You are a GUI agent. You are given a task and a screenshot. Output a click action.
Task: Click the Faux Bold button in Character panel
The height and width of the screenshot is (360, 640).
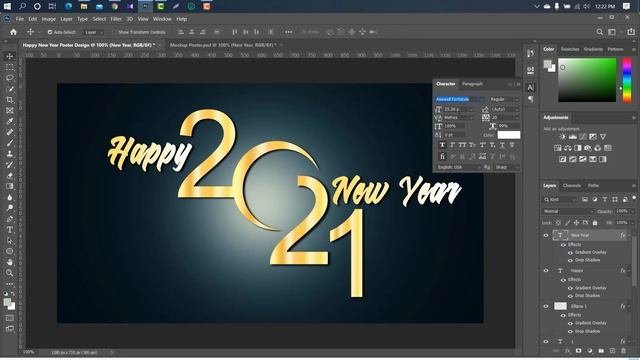click(x=442, y=145)
